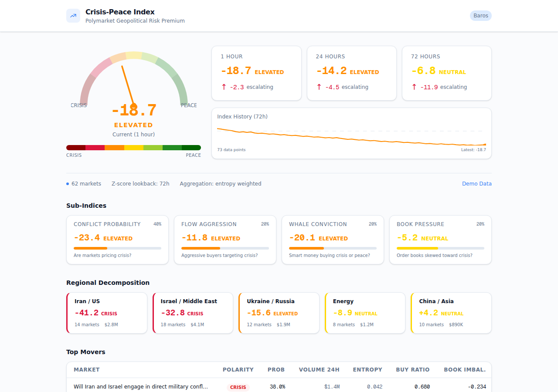Sort table by Entropy column header
Screen dimensions: 558x392
pyautogui.click(x=367, y=370)
